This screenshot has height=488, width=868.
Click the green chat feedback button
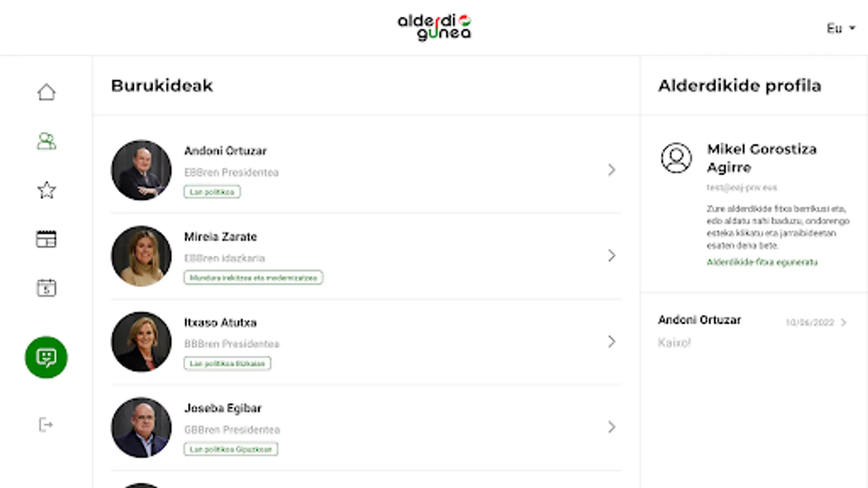46,357
